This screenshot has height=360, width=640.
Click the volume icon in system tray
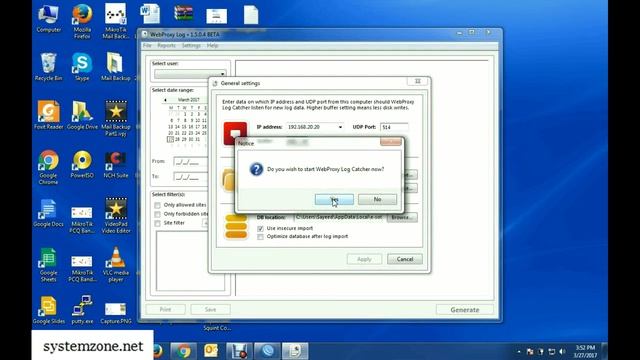pyautogui.click(x=562, y=351)
